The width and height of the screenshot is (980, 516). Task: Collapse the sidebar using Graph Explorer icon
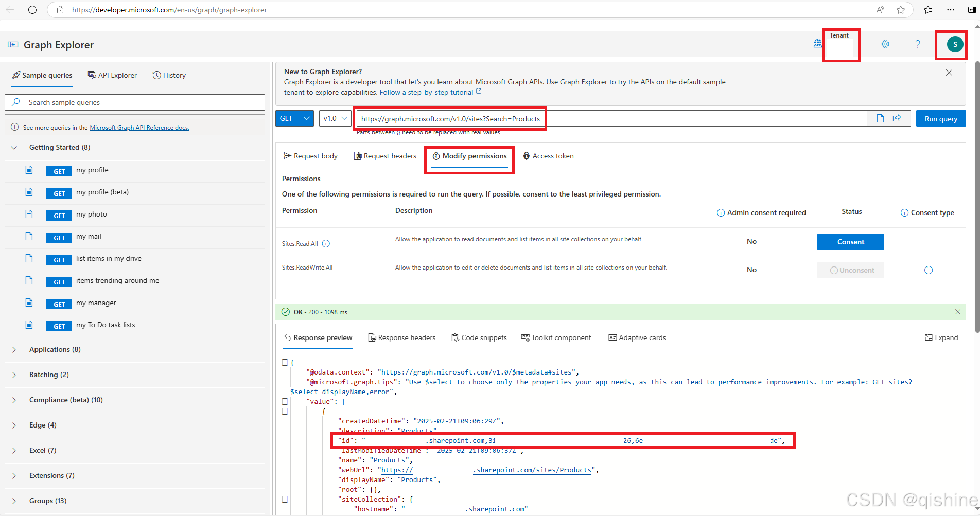point(13,45)
